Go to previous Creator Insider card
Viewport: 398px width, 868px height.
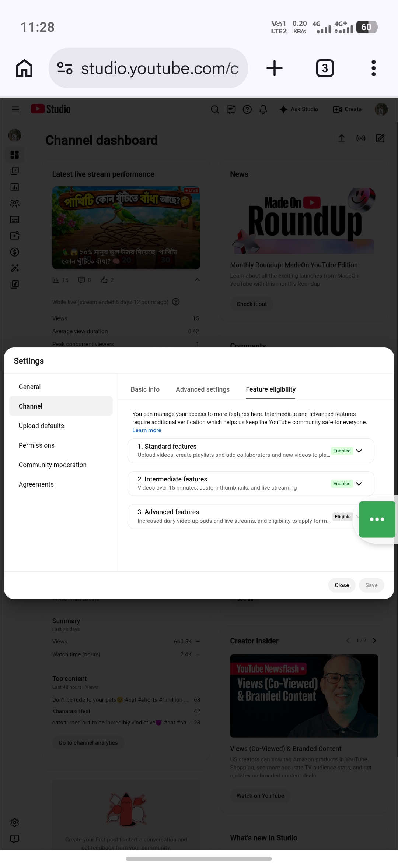coord(348,641)
